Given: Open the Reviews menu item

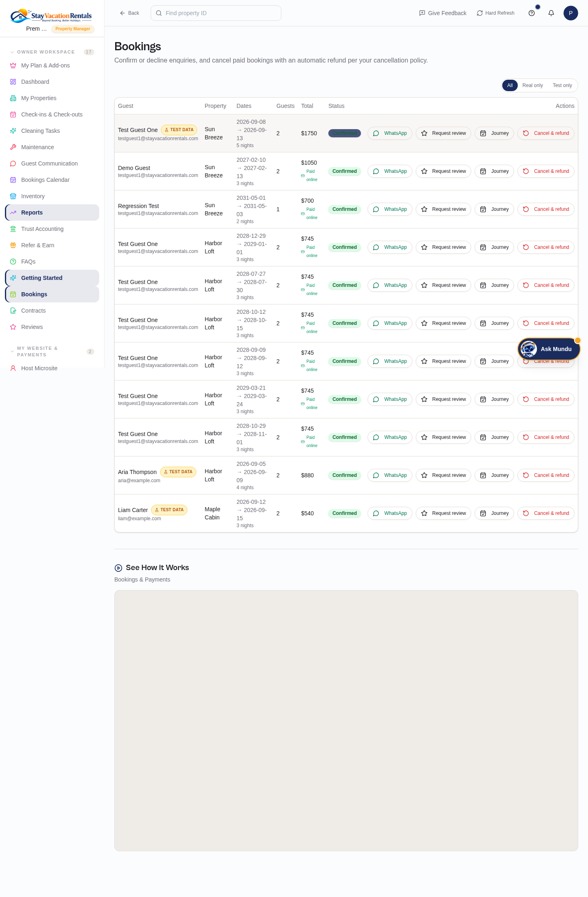Looking at the screenshot, I should [x=52, y=327].
